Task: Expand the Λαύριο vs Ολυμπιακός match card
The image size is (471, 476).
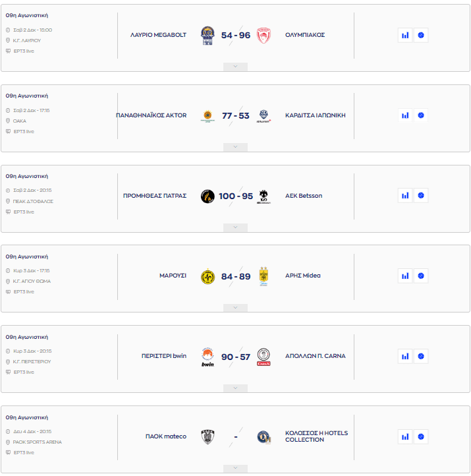Action: [235, 67]
